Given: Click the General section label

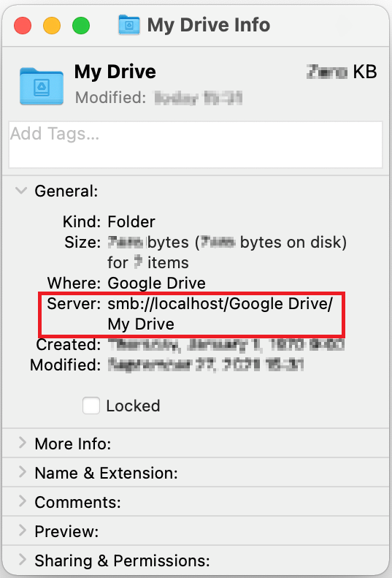Looking at the screenshot, I should (x=66, y=191).
